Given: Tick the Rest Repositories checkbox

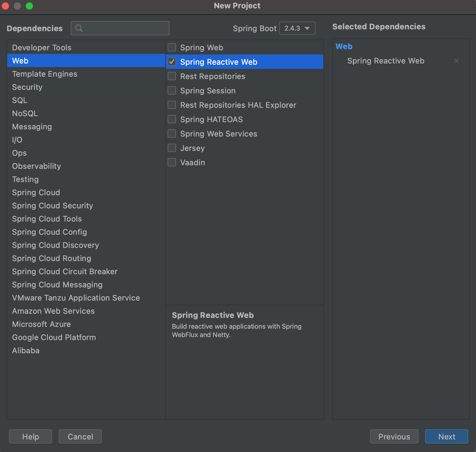Looking at the screenshot, I should pos(172,76).
